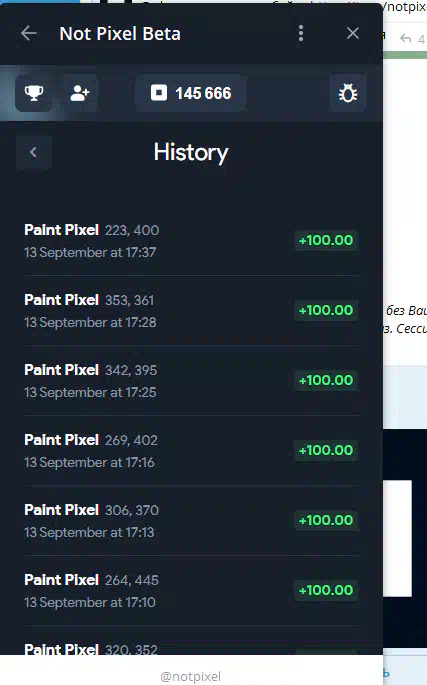427x685 pixels.
Task: Click the History heading
Action: click(191, 153)
